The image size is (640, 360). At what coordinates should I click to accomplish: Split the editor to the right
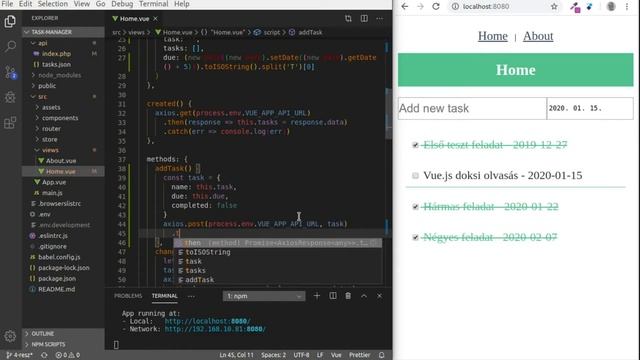(364, 18)
